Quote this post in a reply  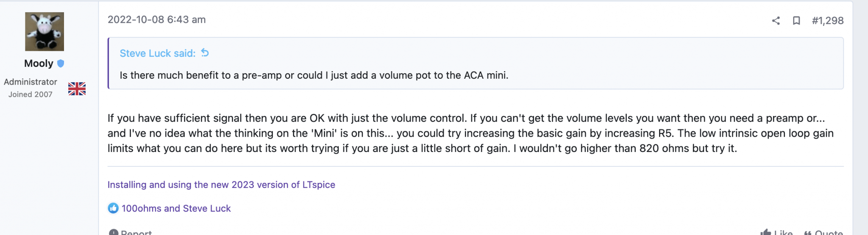[823, 232]
